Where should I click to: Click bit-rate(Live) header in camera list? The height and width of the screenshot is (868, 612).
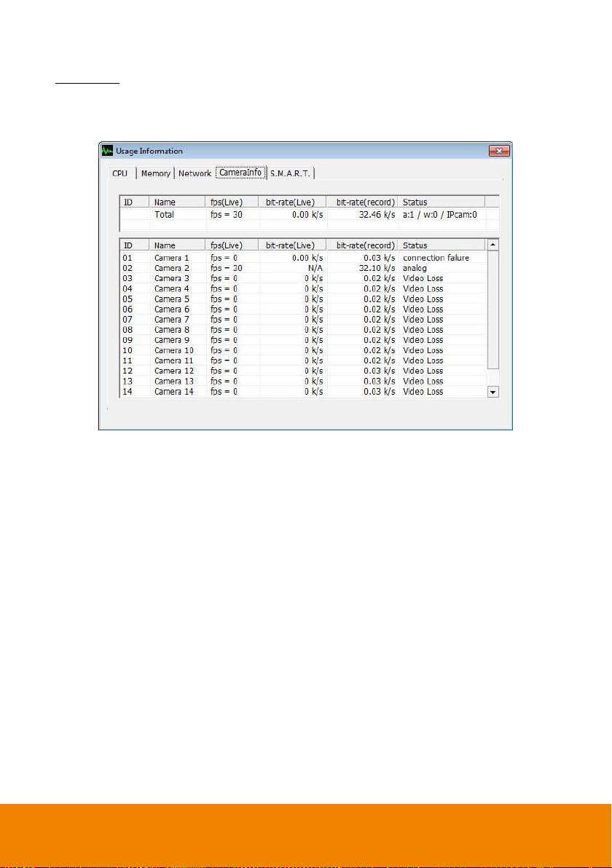[293, 245]
